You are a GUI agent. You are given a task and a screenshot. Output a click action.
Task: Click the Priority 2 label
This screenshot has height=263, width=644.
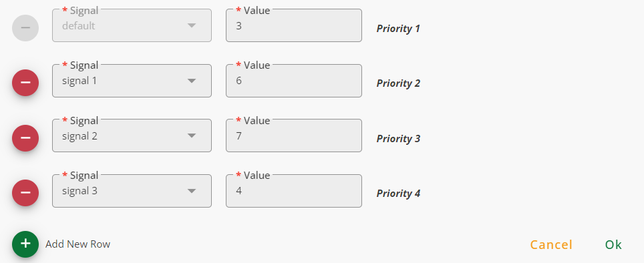point(398,83)
